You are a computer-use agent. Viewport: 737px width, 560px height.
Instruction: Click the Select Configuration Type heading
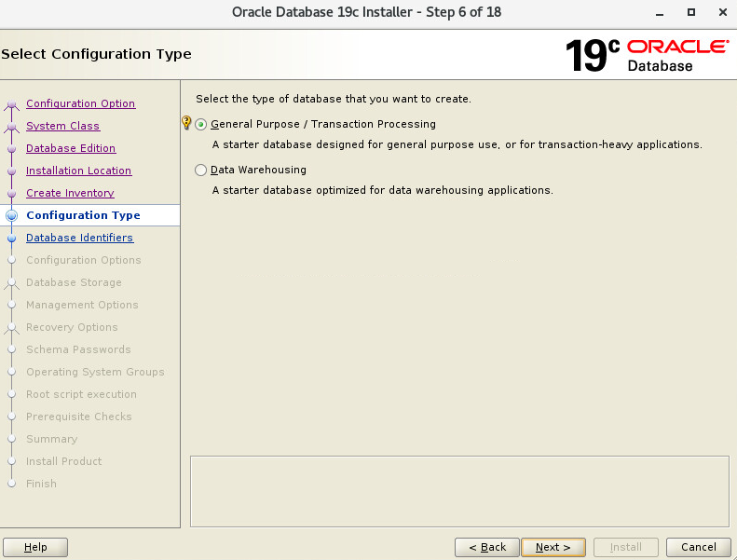click(x=96, y=54)
